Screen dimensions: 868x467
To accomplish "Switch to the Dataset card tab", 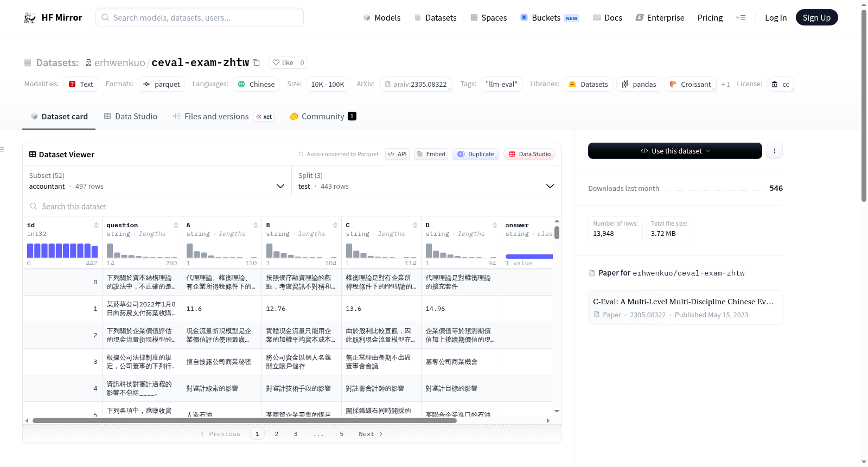I will point(59,117).
